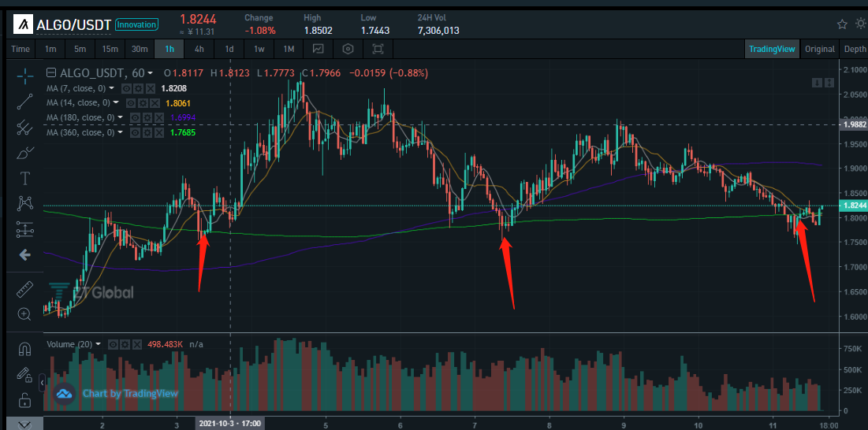This screenshot has height=430, width=868.
Task: Open MA (7, close, 0) dropdown arrow
Action: [112, 88]
